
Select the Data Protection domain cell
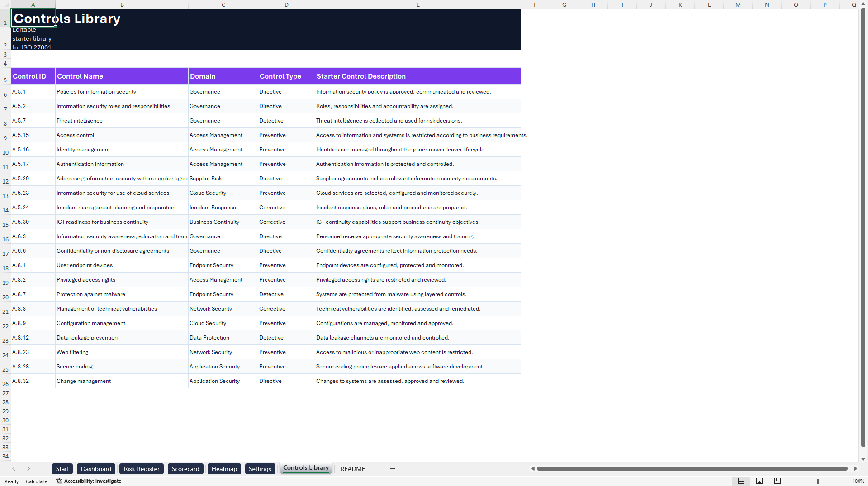pos(223,338)
